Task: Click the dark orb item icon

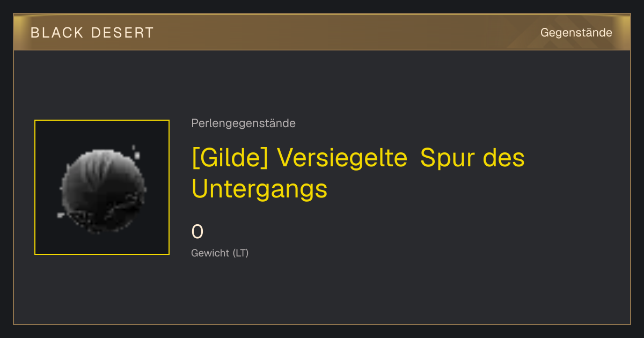Action: [102, 190]
